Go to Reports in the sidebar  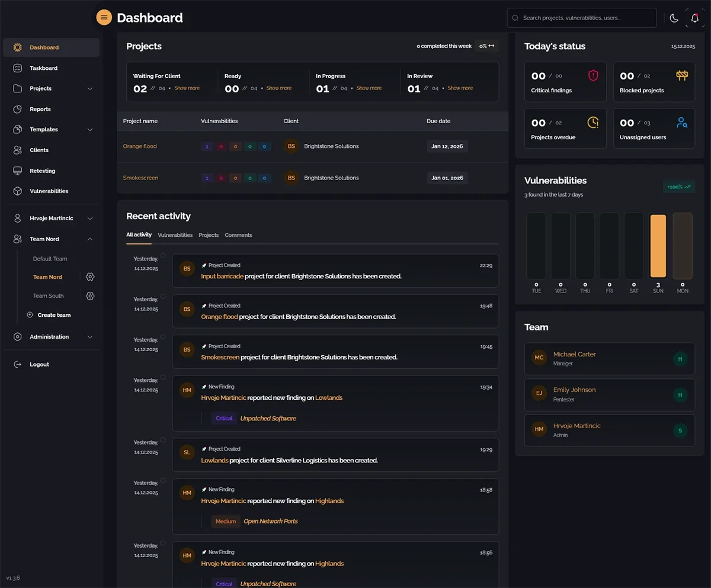[x=40, y=109]
